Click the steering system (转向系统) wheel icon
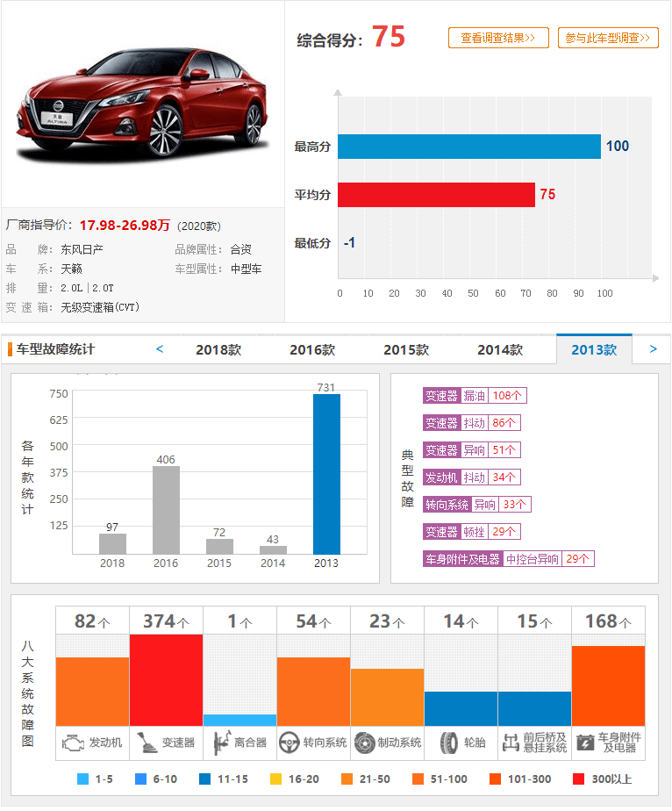The image size is (672, 811). 289,743
